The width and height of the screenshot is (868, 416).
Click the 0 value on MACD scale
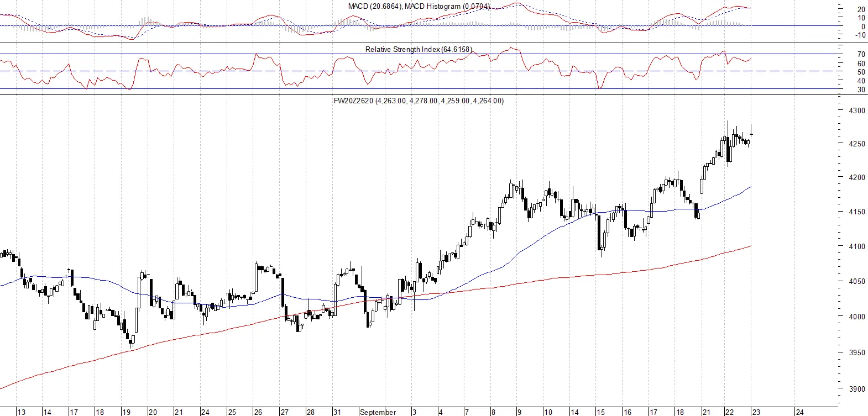(x=862, y=27)
